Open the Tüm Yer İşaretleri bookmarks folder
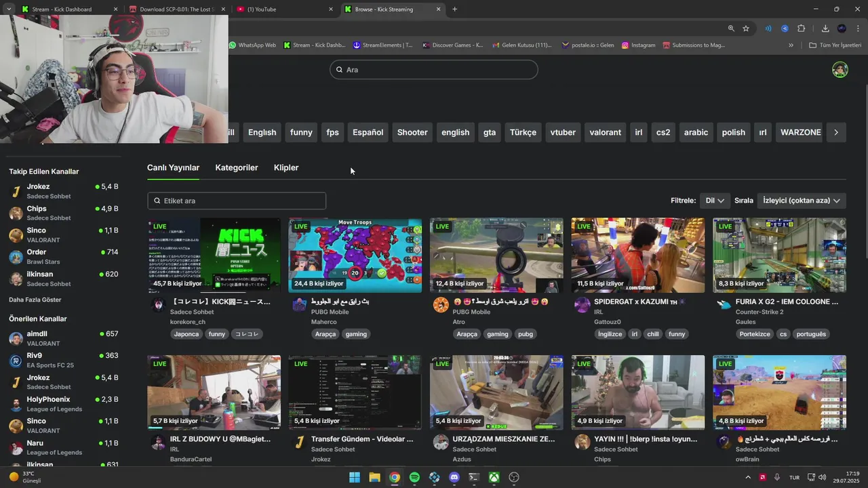868x488 pixels. pyautogui.click(x=835, y=45)
